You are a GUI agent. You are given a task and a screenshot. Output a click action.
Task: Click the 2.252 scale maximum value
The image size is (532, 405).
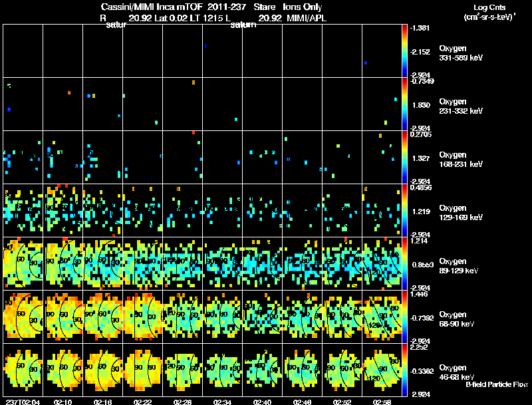419,347
